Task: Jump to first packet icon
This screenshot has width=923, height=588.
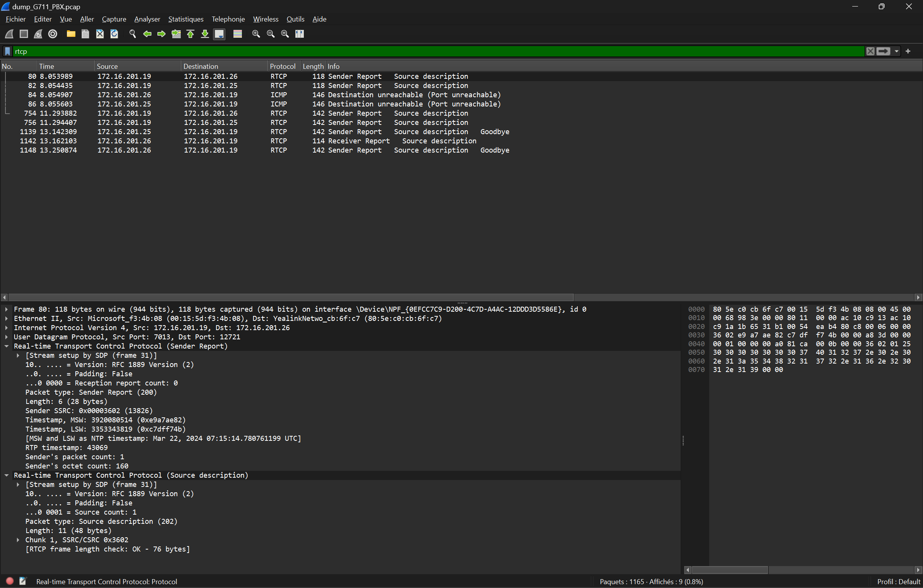Action: [x=190, y=34]
